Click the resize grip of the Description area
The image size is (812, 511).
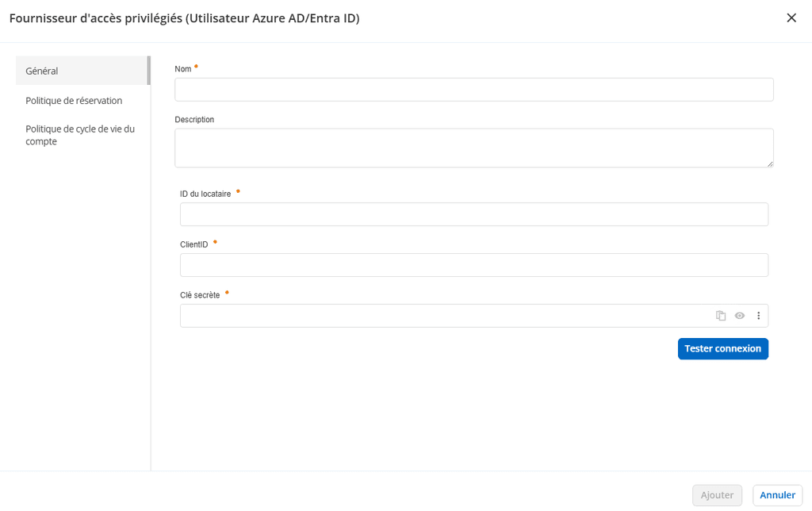770,164
